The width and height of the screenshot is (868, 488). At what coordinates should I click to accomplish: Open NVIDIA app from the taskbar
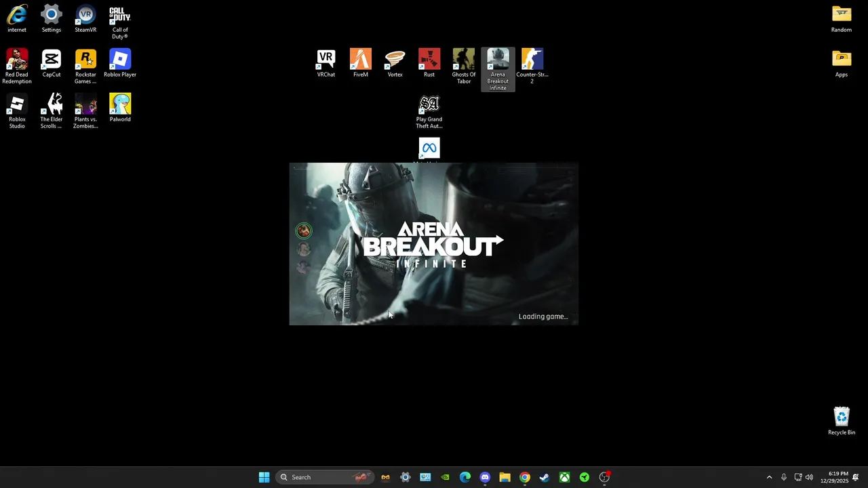pyautogui.click(x=445, y=477)
